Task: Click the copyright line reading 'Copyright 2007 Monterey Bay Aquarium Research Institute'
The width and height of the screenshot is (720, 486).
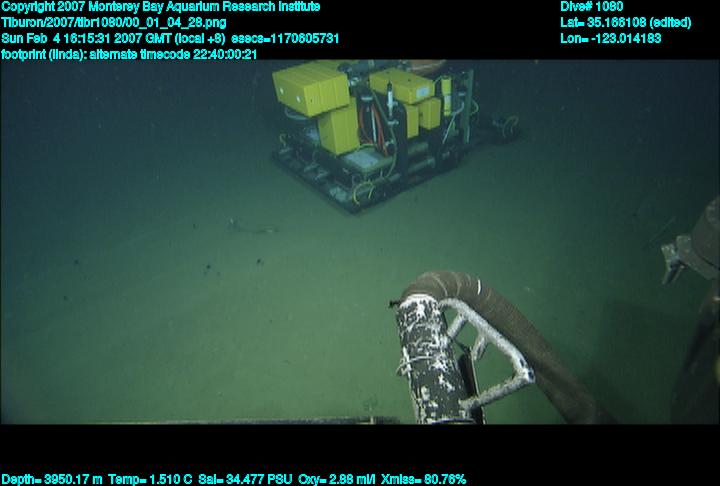Action: coord(161,7)
